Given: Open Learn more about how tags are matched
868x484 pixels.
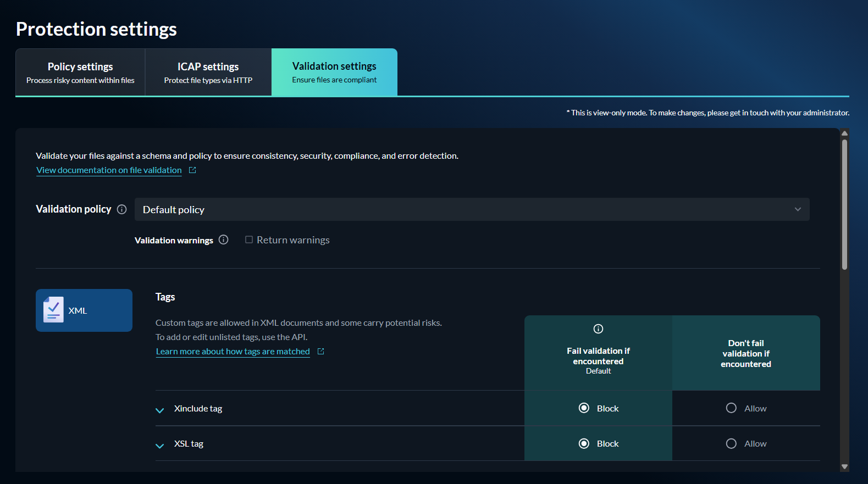Looking at the screenshot, I should pos(233,352).
